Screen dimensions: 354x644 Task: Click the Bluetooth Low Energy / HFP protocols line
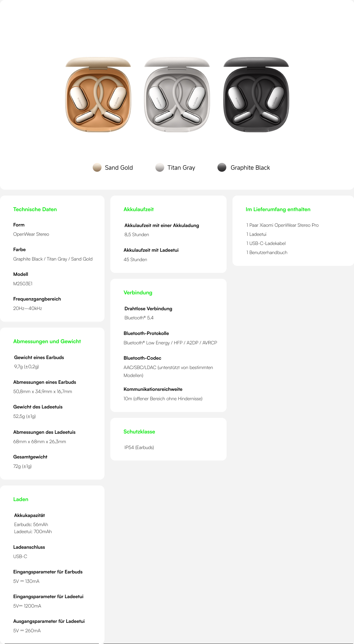pos(170,343)
